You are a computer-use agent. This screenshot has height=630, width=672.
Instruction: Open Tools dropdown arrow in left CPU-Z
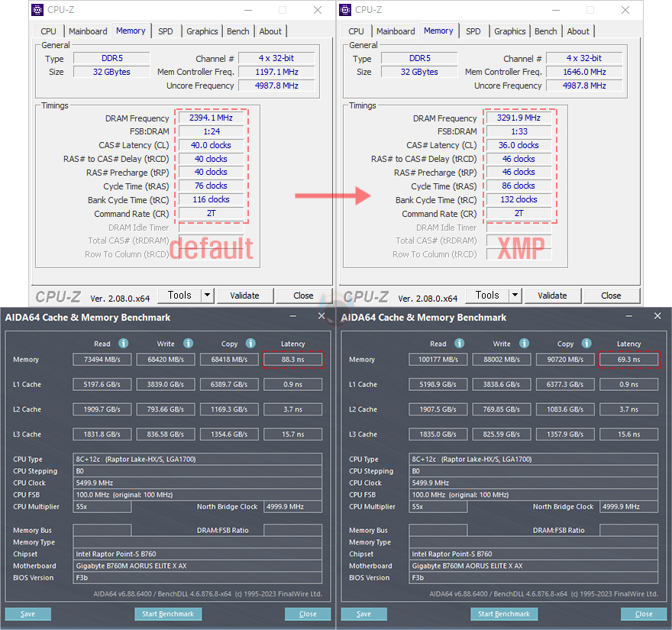coord(208,295)
